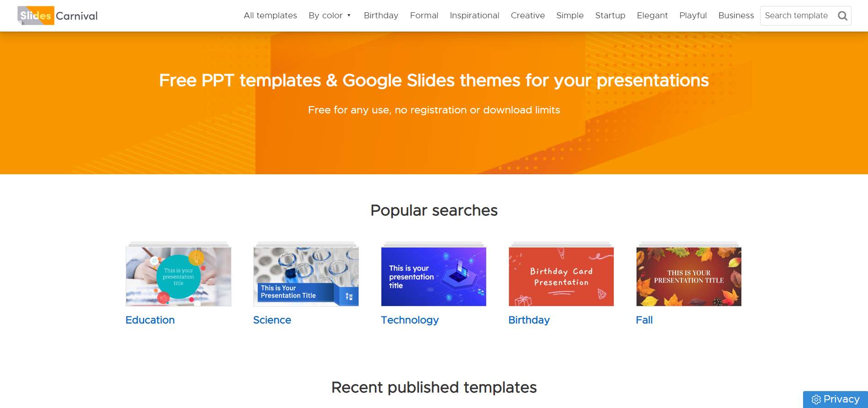Image resolution: width=868 pixels, height=408 pixels.
Task: Focus the Search template field
Action: click(x=798, y=16)
